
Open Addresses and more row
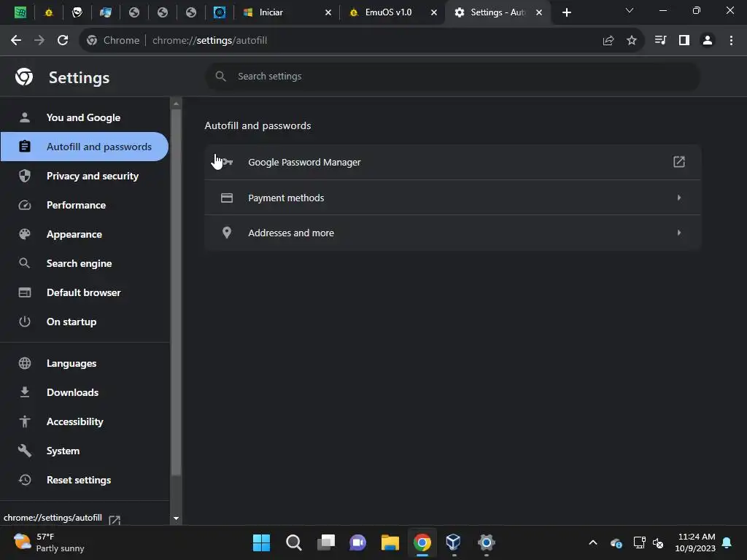pyautogui.click(x=452, y=233)
